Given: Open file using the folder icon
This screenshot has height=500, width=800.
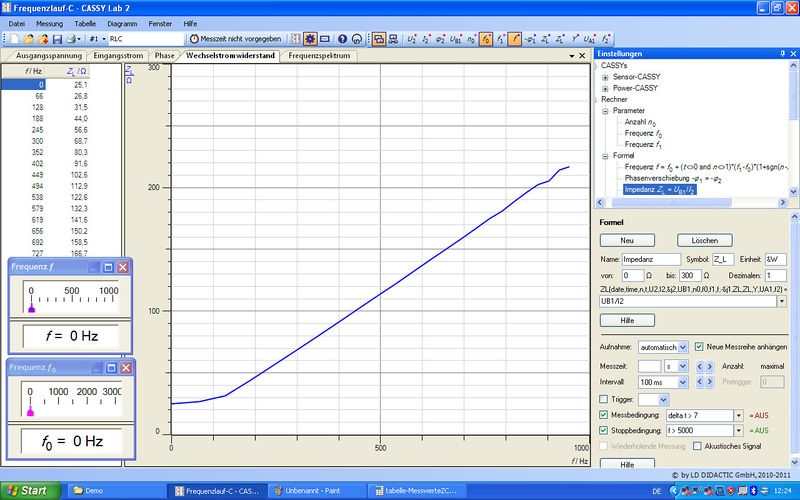Looking at the screenshot, I should tap(29, 39).
